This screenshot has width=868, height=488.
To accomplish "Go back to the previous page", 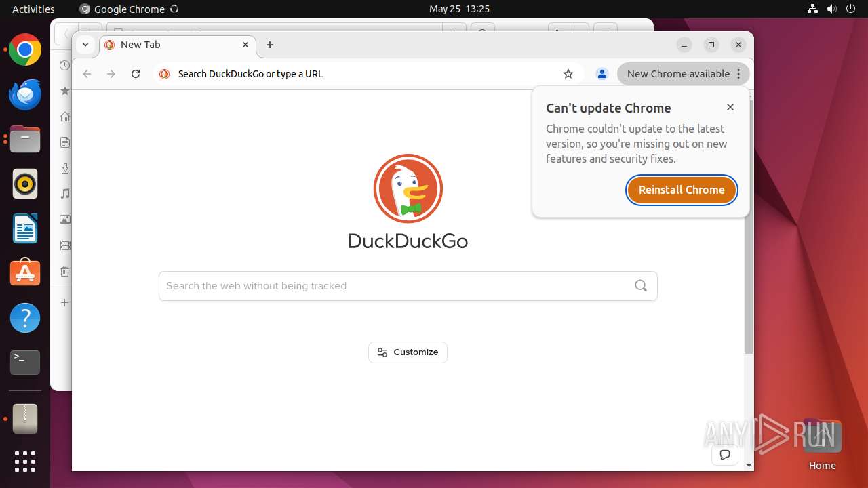I will pos(87,74).
